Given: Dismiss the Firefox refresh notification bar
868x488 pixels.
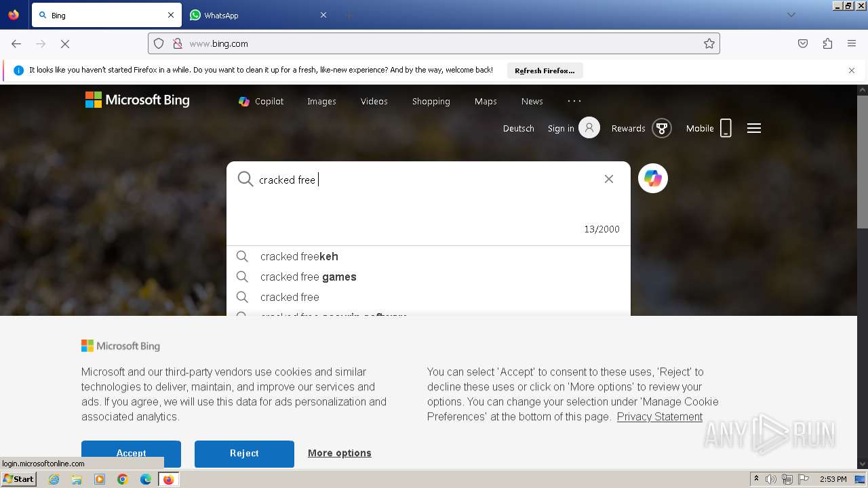Looking at the screenshot, I should pyautogui.click(x=852, y=70).
